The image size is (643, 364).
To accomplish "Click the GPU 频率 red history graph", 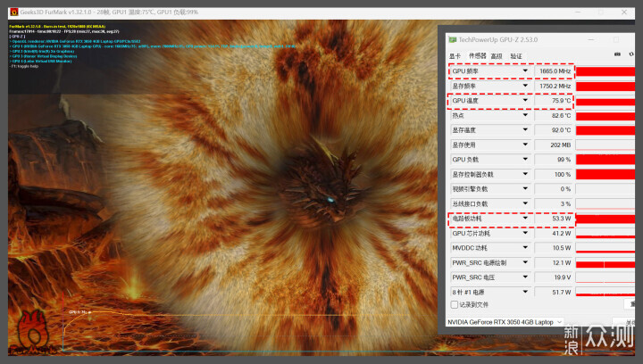I will [x=605, y=71].
